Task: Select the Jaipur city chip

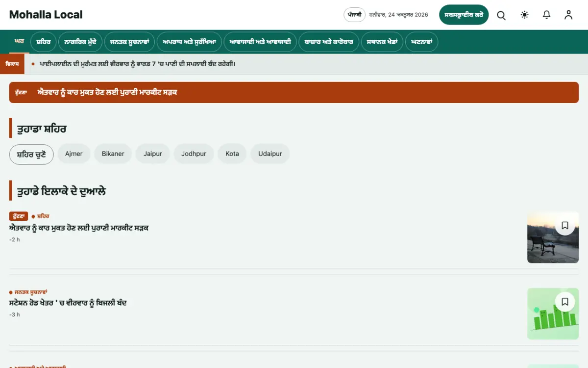Action: [153, 154]
